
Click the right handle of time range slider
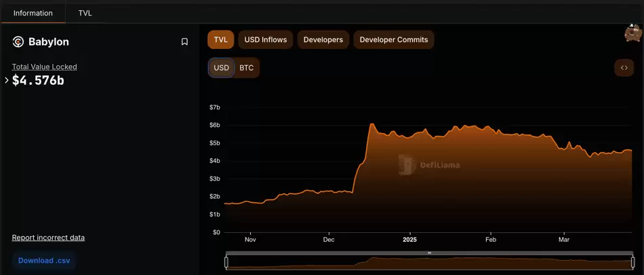click(x=632, y=262)
